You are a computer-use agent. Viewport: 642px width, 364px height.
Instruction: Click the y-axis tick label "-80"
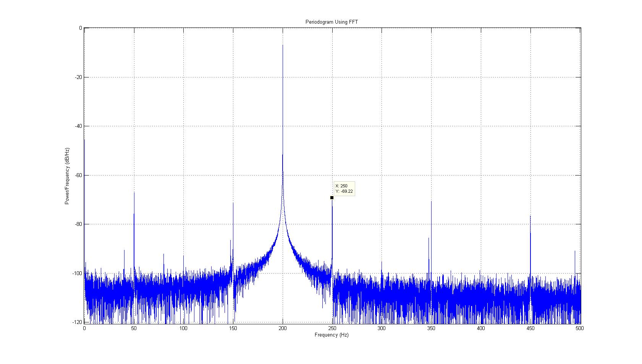78,224
